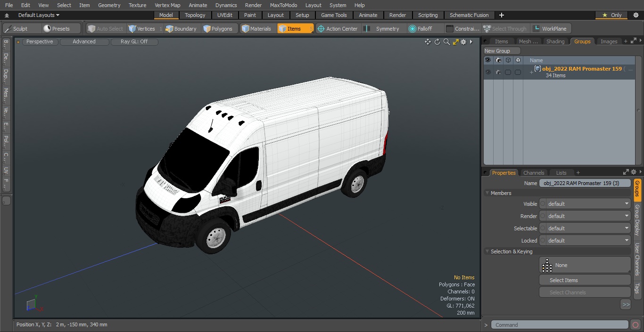Viewport: 644px width, 332px height.
Task: Toggle Auto Select mode
Action: [106, 29]
